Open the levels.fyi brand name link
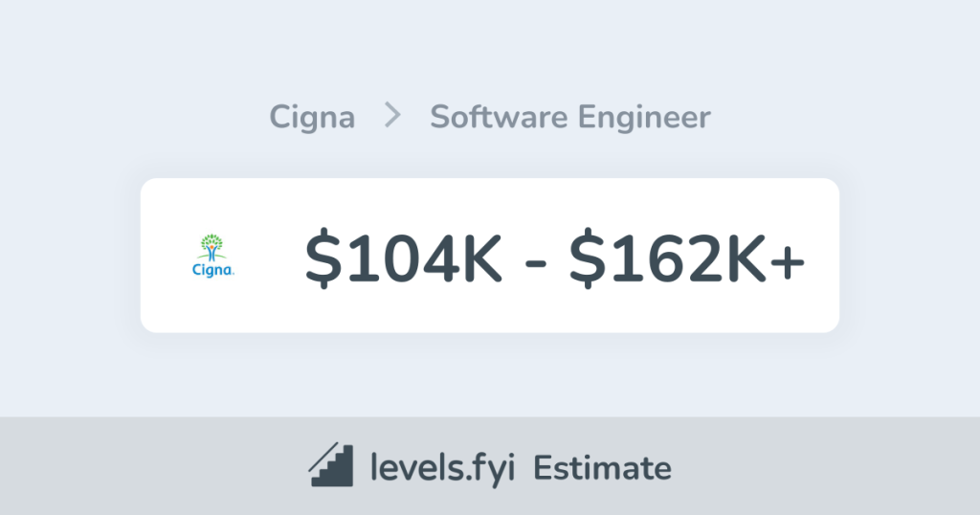980x515 pixels. [438, 468]
